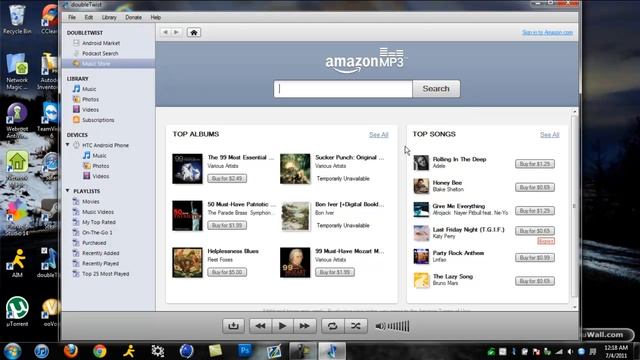Collapse the HTC Android Phone tree
Screen dimensions: 640x360
pyautogui.click(x=68, y=145)
